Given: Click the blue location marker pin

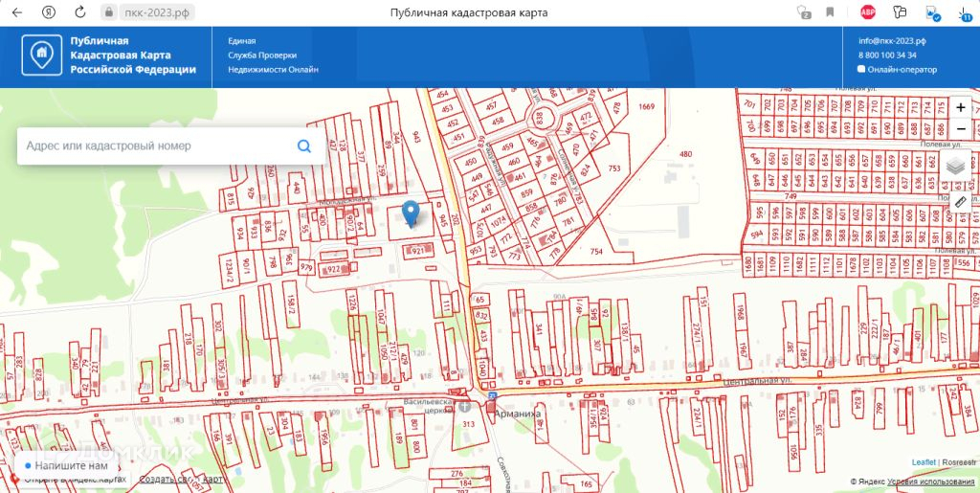Looking at the screenshot, I should pos(411,213).
